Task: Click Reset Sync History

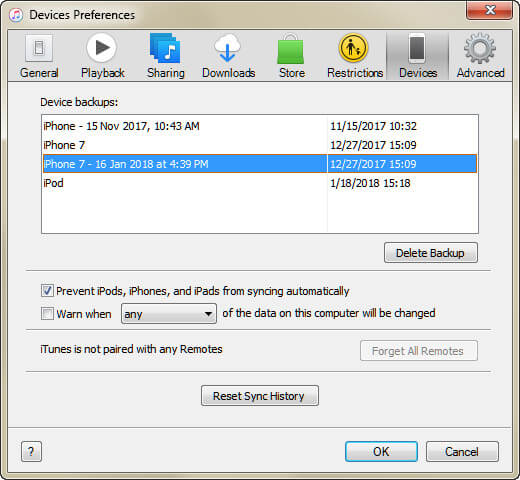Action: [260, 396]
